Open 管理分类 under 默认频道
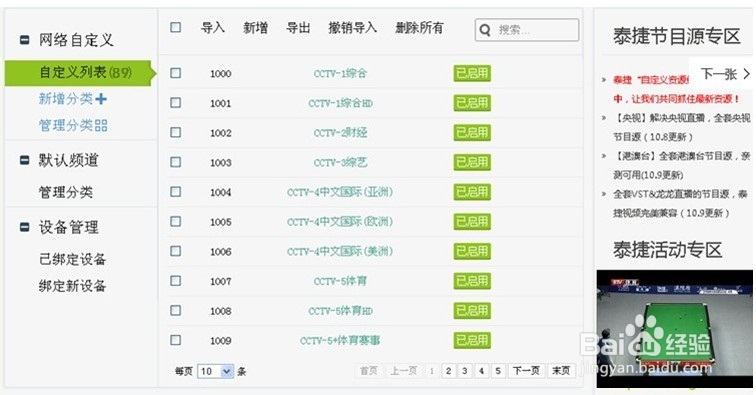Image resolution: width=756 pixels, height=395 pixels. tap(66, 192)
